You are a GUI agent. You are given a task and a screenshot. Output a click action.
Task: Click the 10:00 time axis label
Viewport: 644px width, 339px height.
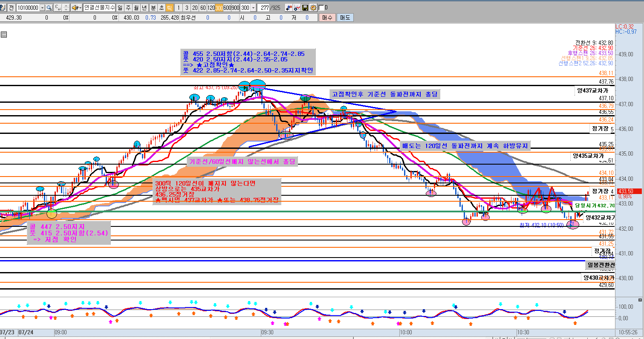pyautogui.click(x=406, y=332)
